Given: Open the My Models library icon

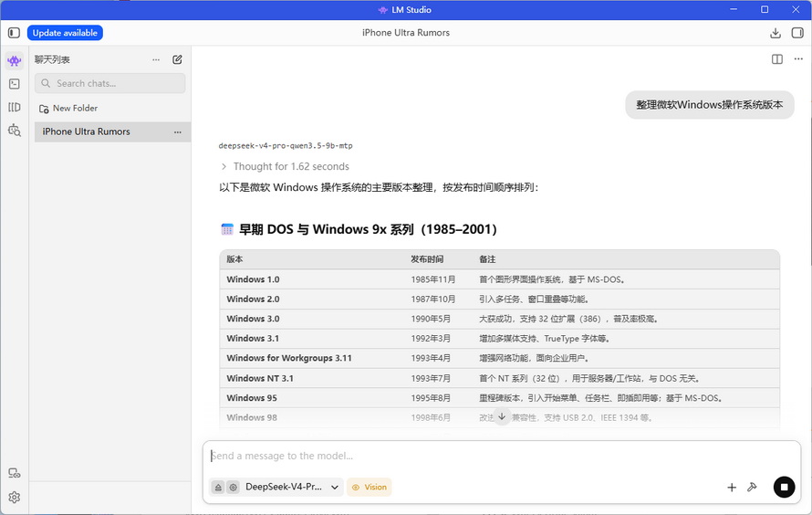Looking at the screenshot, I should [x=15, y=107].
